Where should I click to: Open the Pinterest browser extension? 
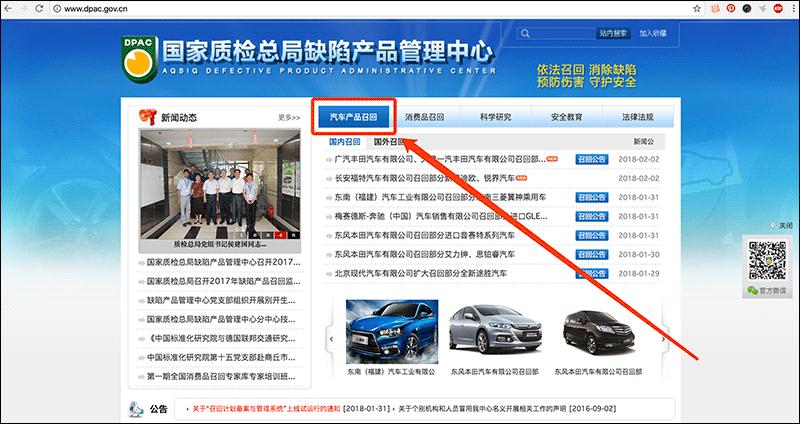pyautogui.click(x=731, y=9)
